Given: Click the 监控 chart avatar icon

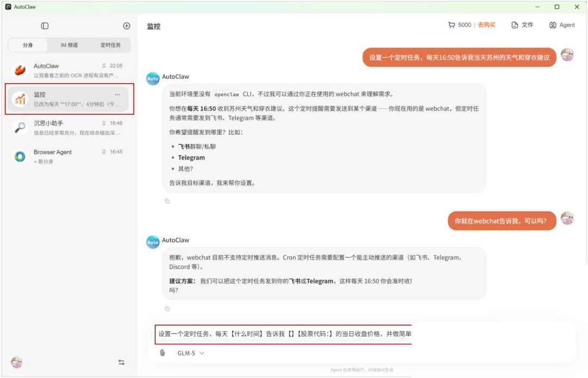Looking at the screenshot, I should (x=20, y=99).
